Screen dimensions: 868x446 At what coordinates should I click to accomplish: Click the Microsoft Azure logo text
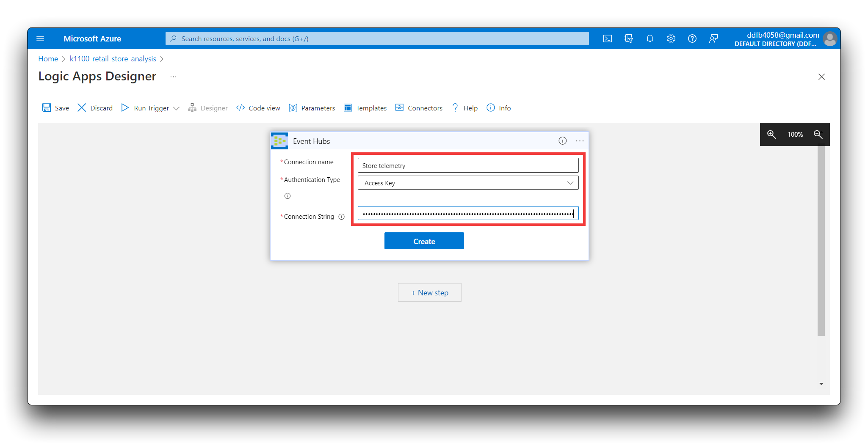(x=92, y=39)
